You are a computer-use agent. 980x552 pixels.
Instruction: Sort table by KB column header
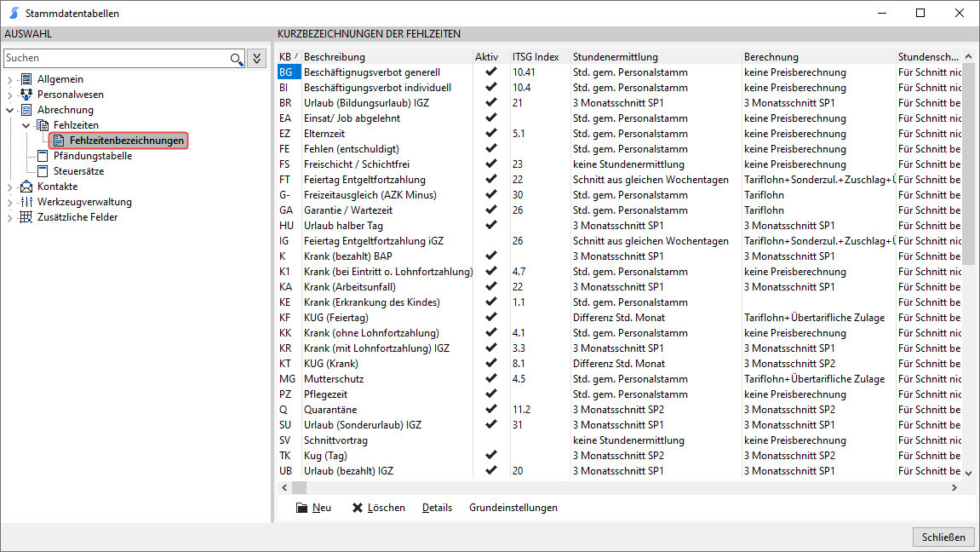pyautogui.click(x=289, y=57)
